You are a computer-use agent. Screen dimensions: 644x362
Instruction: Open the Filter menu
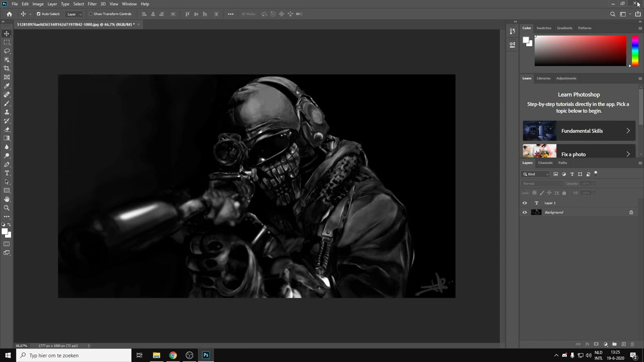(92, 4)
